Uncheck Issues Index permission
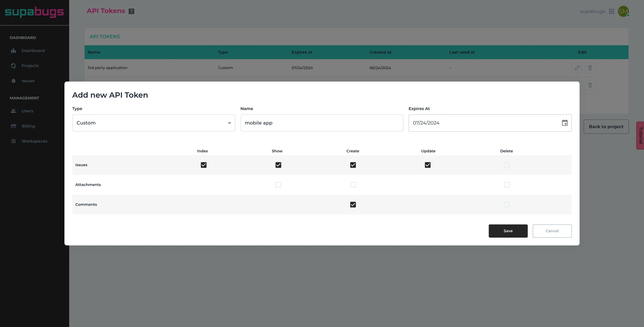This screenshot has height=327, width=644. pyautogui.click(x=203, y=165)
